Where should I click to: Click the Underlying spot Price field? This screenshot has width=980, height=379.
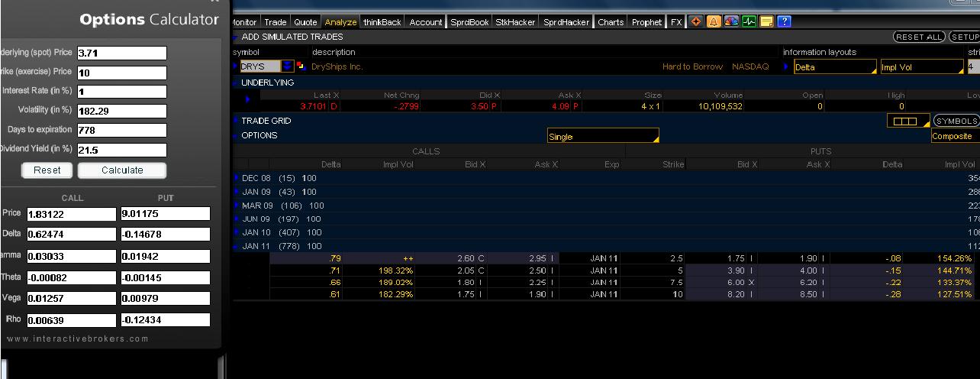coord(121,53)
